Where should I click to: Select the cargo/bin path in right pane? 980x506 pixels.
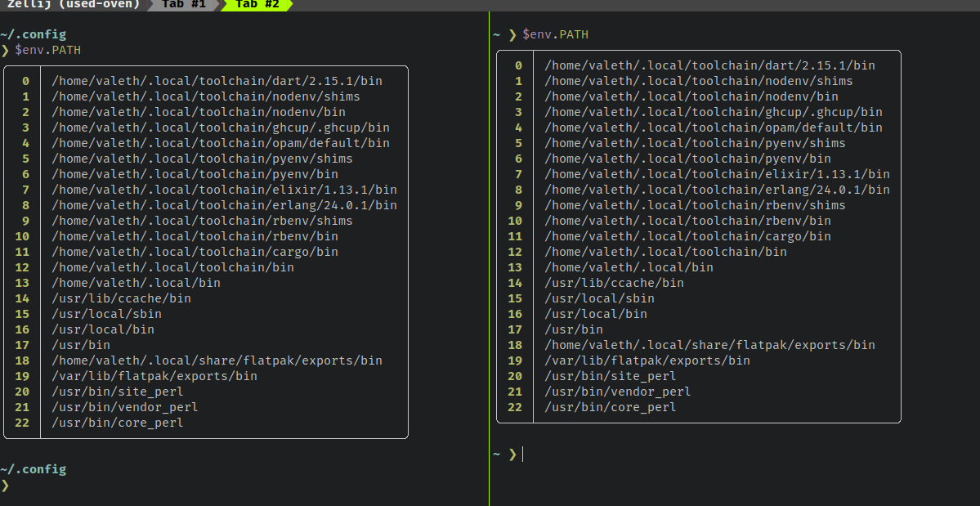pyautogui.click(x=687, y=236)
